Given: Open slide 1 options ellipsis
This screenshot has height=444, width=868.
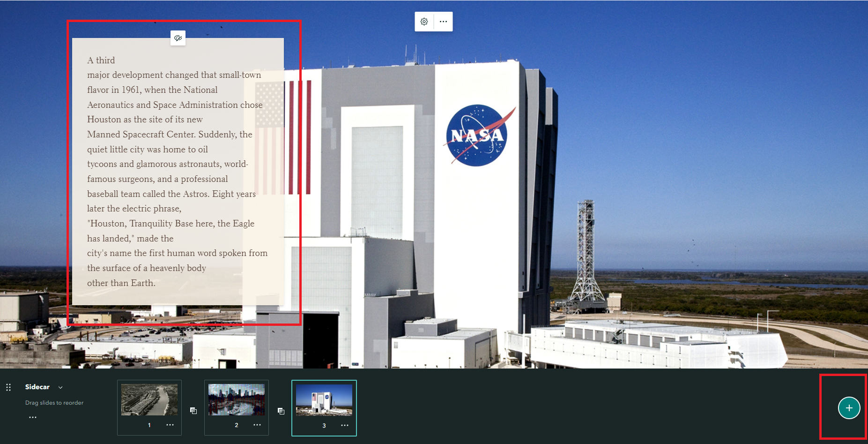Looking at the screenshot, I should click(170, 425).
